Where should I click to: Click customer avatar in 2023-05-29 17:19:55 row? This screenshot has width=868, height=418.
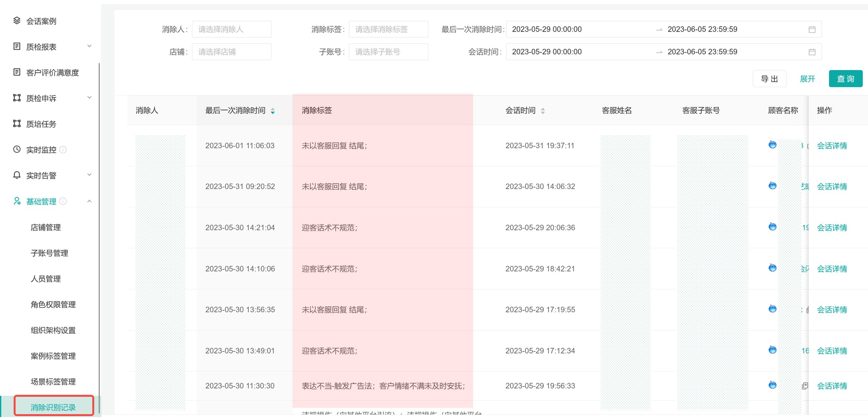point(772,309)
